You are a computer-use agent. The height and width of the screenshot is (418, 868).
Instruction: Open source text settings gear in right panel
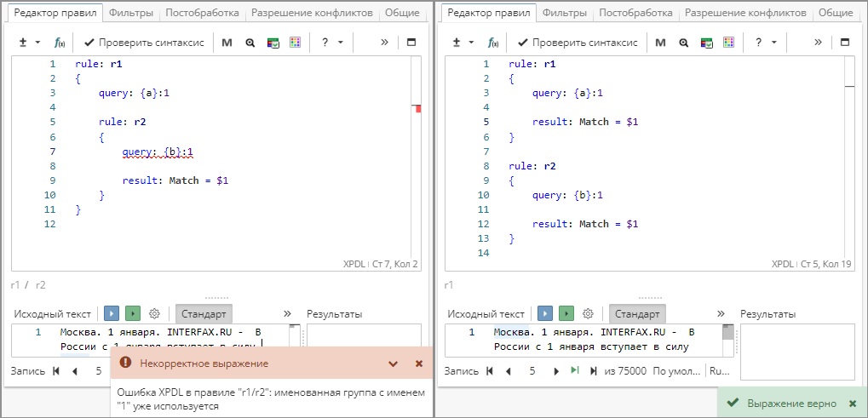[589, 314]
